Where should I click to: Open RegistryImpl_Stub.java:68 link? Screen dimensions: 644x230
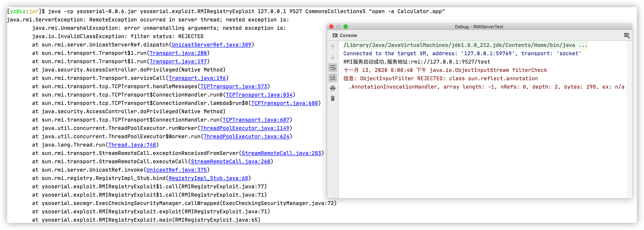point(208,178)
